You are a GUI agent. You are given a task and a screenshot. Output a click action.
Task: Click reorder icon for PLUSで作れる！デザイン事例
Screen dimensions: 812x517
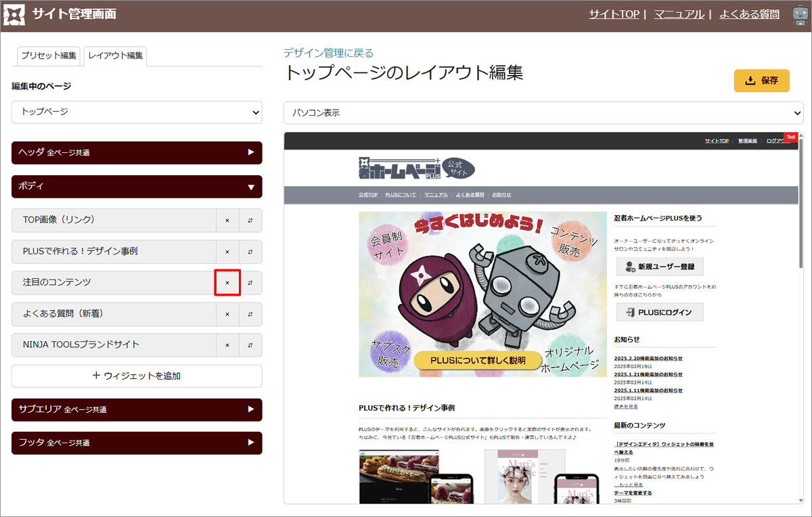(x=250, y=252)
